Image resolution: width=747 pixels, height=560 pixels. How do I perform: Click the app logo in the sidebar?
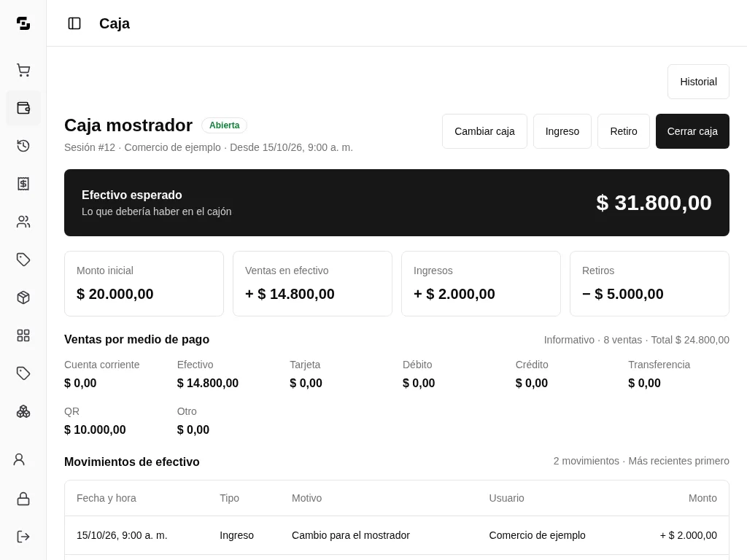(23, 23)
